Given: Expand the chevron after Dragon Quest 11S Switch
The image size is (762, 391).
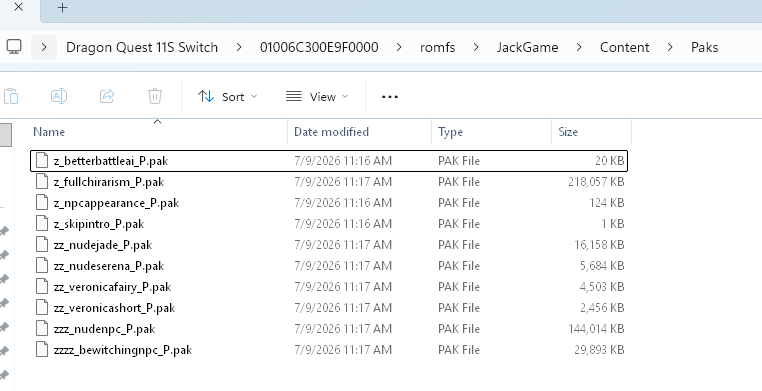Looking at the screenshot, I should click(x=239, y=47).
